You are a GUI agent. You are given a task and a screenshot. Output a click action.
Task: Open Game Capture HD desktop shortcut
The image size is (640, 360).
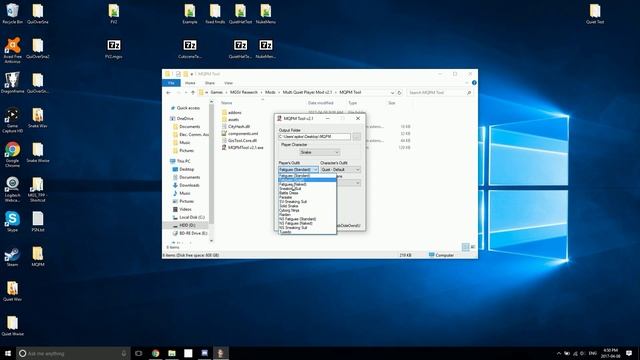click(12, 120)
